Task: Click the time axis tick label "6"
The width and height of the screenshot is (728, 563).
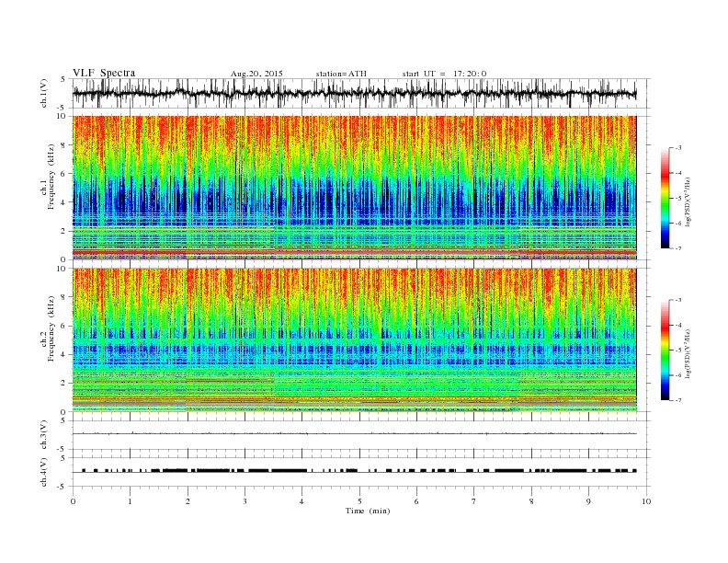Action: [416, 501]
